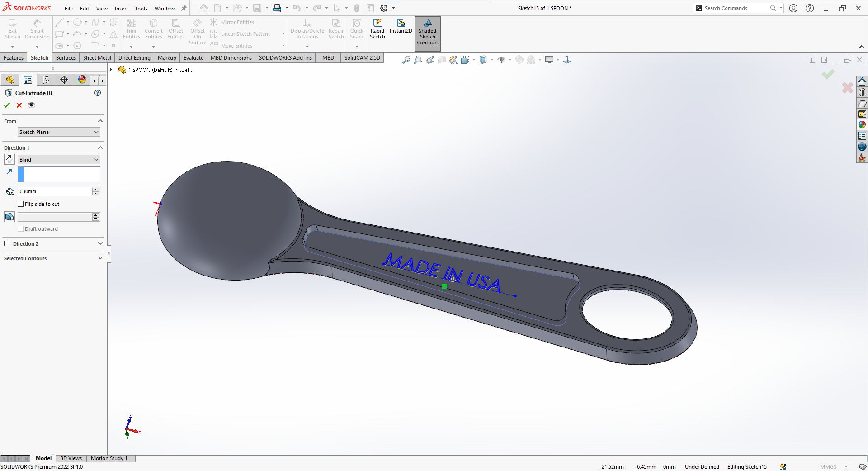Expand the Selected Contours section
Image resolution: width=868 pixels, height=471 pixels.
[100, 258]
